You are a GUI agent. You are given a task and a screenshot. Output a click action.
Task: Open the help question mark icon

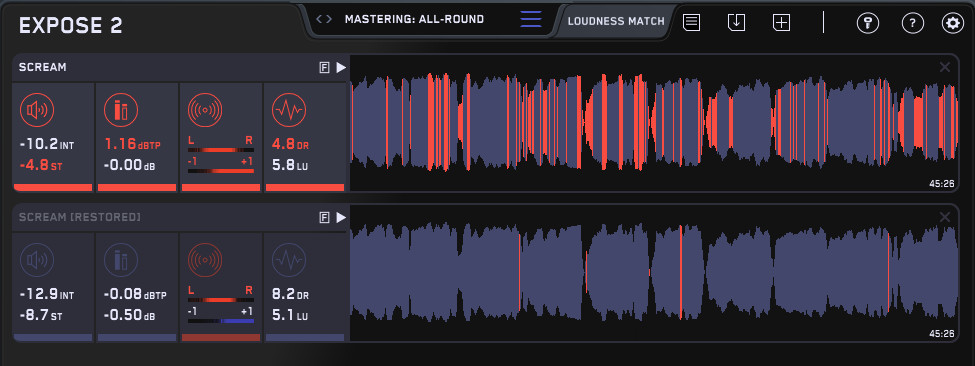point(912,23)
